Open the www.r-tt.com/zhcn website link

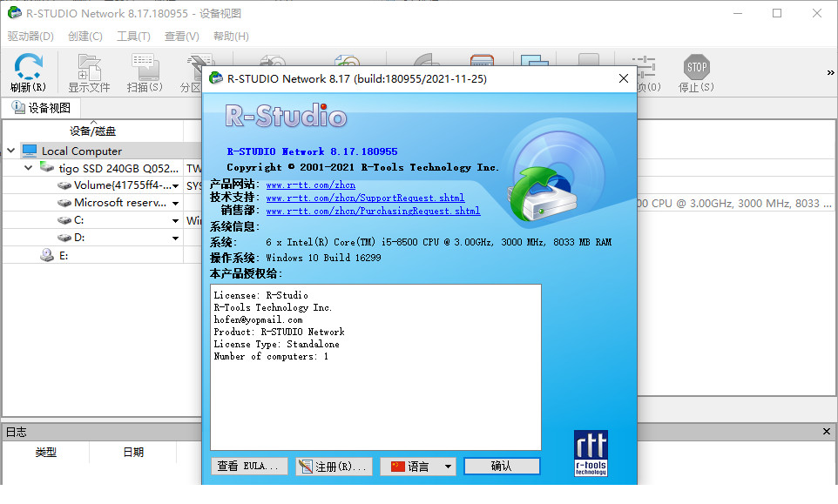coord(310,185)
